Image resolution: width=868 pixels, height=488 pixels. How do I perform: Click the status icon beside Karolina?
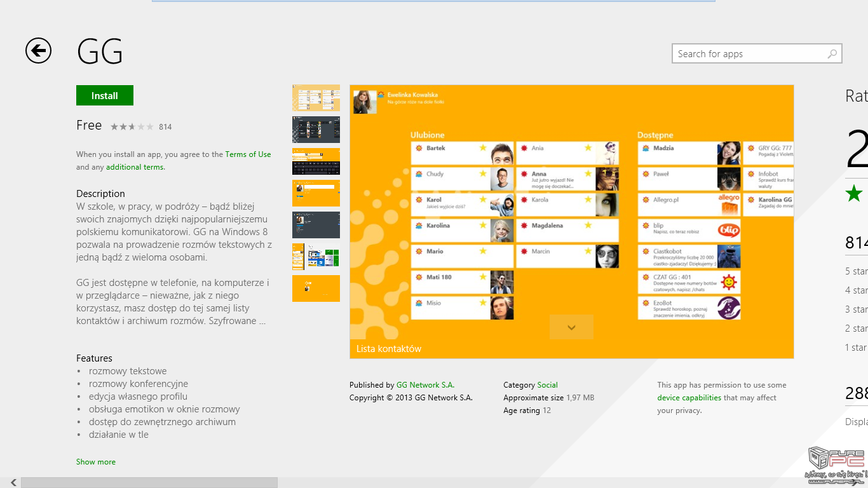pos(419,226)
